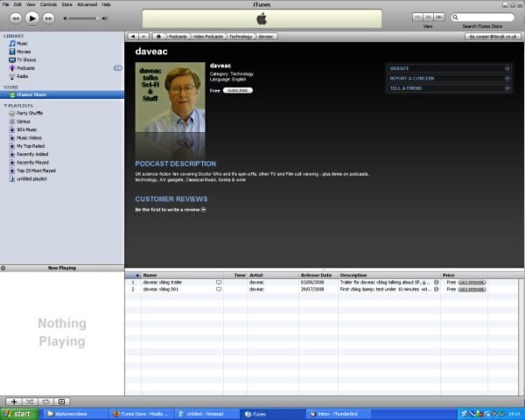The width and height of the screenshot is (525, 420).
Task: Select daveac vblog trailer episode
Action: [163, 283]
